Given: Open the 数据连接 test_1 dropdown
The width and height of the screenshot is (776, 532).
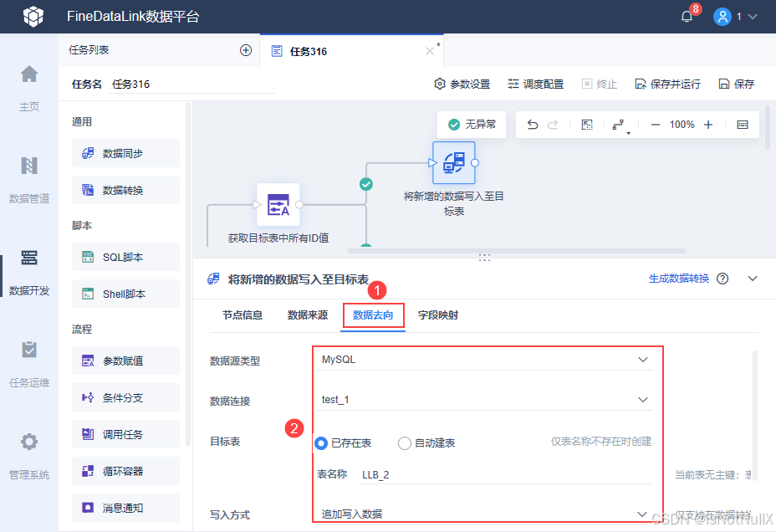Looking at the screenshot, I should 485,400.
